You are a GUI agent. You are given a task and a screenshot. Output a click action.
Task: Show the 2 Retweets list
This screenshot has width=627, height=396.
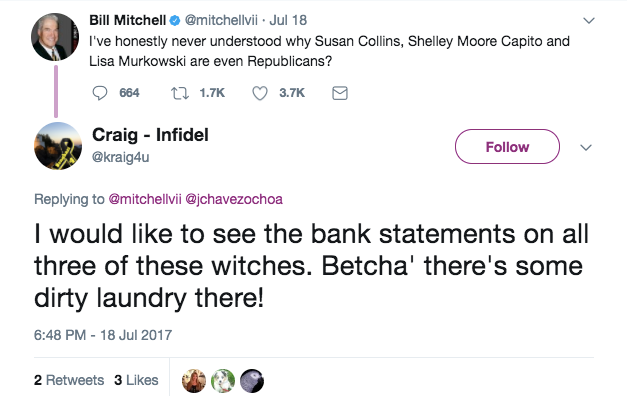(x=69, y=380)
